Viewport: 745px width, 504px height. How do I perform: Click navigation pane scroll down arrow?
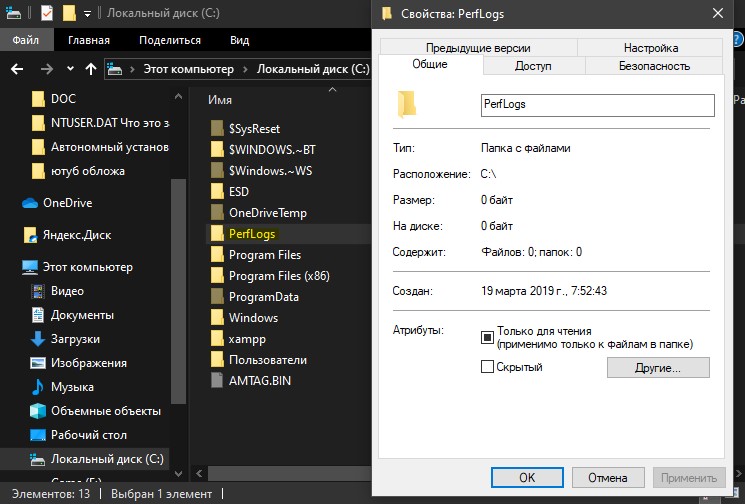coord(178,473)
